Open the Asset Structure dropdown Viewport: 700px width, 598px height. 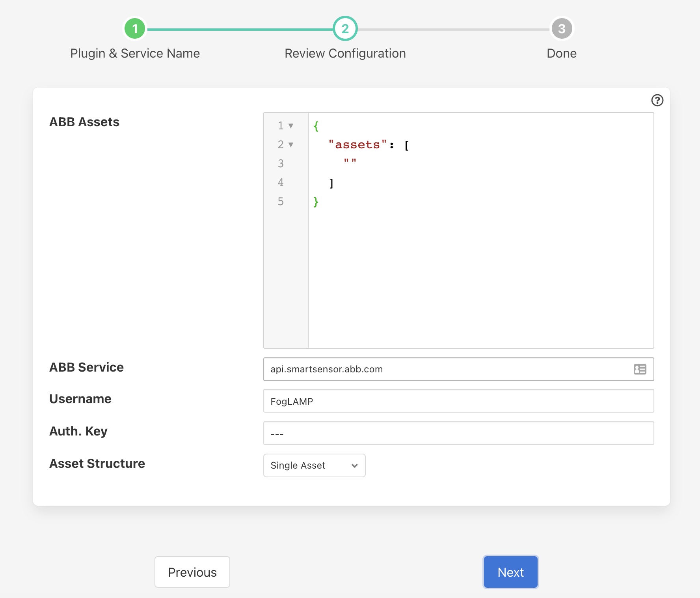[314, 465]
